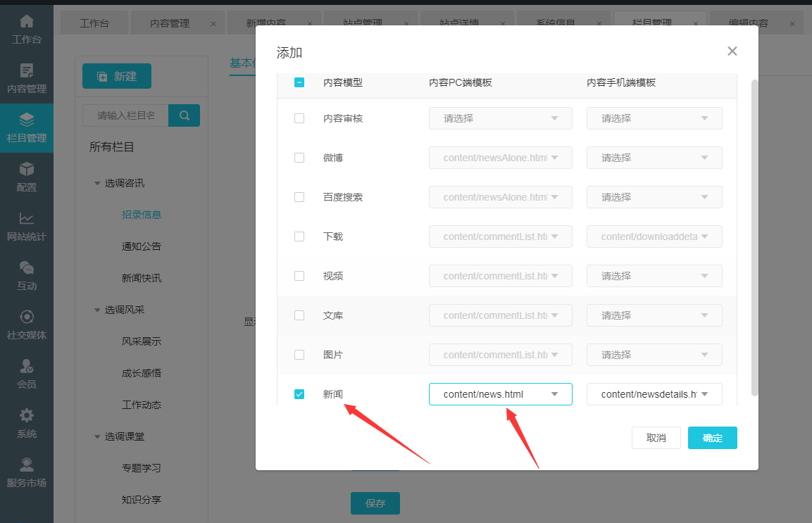Click the 新建 button
The image size is (812, 523).
click(117, 76)
